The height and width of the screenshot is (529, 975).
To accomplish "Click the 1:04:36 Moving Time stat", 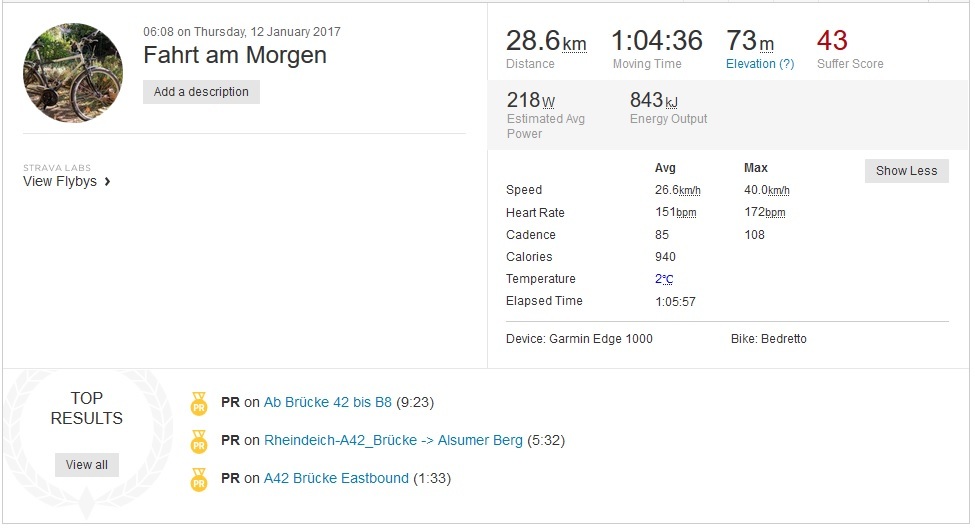I will pyautogui.click(x=656, y=42).
